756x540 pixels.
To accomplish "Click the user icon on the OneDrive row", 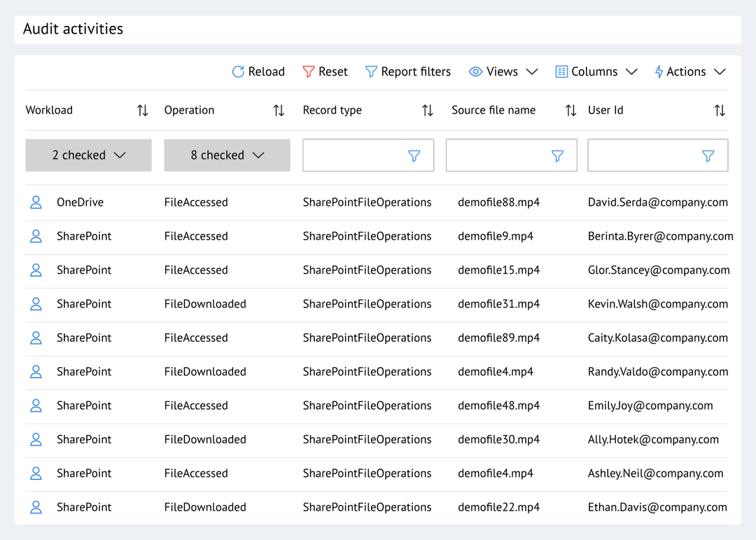I will [x=36, y=202].
